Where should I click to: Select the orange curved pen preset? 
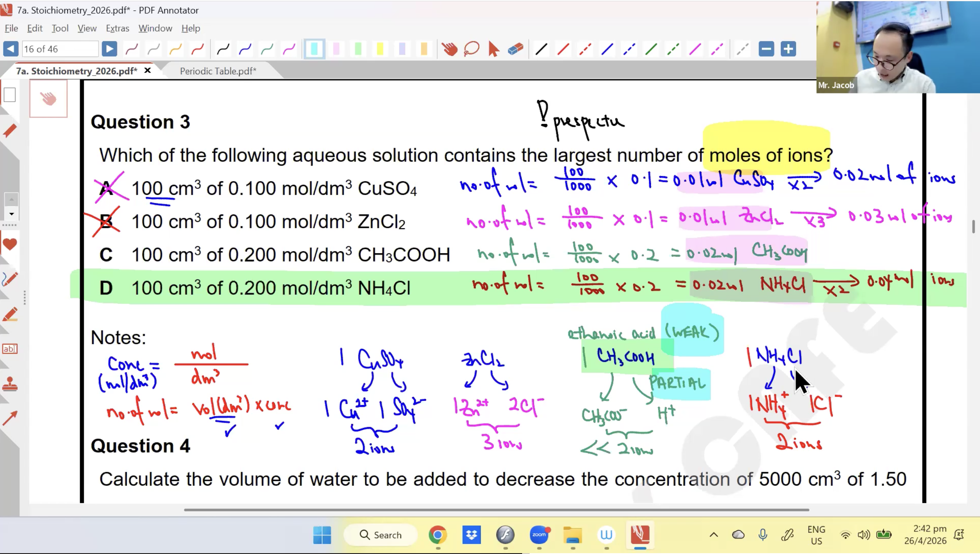[176, 49]
